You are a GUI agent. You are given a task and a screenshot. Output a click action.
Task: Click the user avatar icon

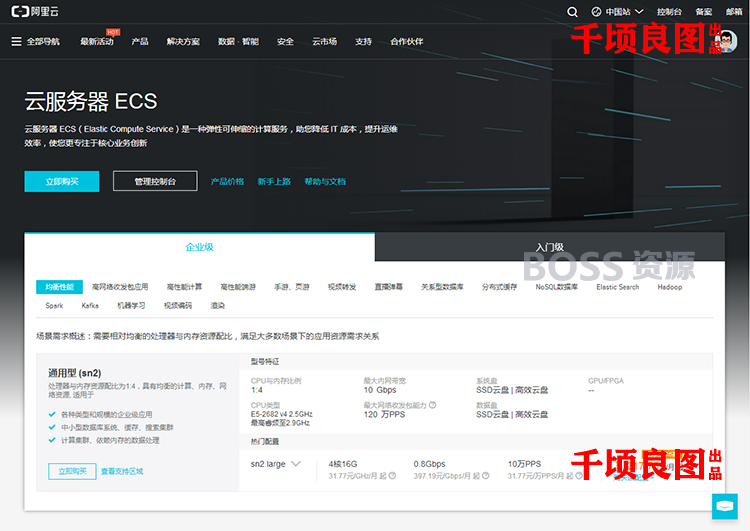726,42
